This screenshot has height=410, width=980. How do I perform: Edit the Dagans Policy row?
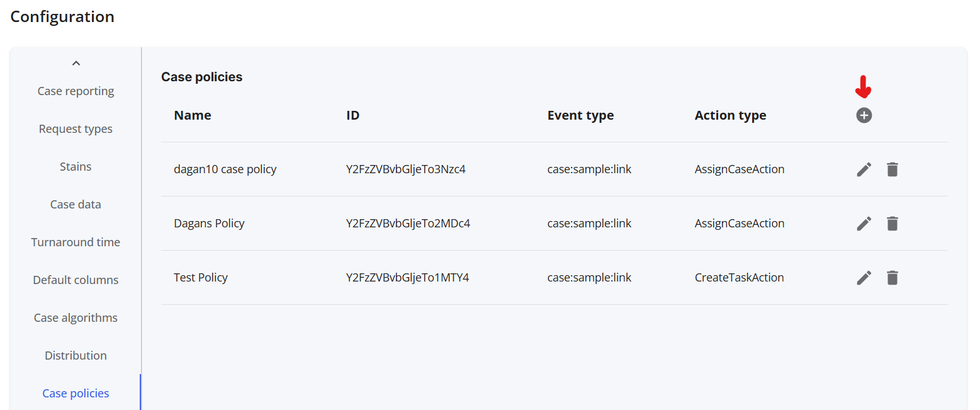coord(864,224)
